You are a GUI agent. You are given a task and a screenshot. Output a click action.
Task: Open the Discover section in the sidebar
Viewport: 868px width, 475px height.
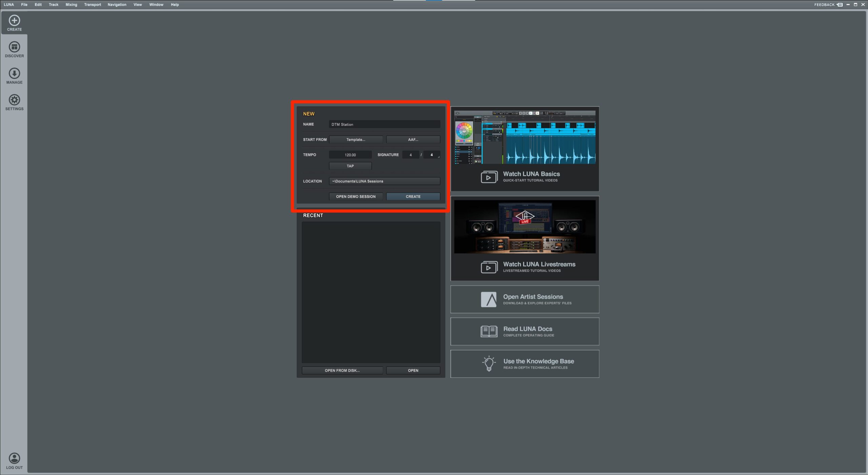(14, 50)
